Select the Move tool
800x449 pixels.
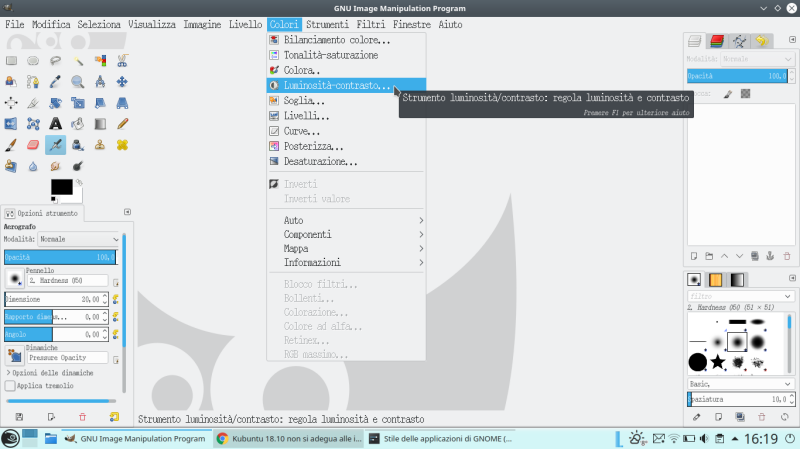click(122, 82)
